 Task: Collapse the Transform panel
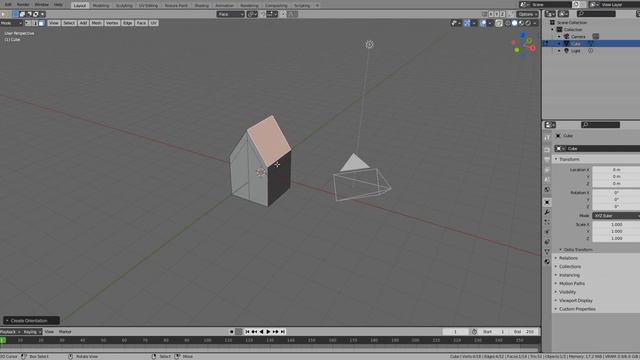569,159
